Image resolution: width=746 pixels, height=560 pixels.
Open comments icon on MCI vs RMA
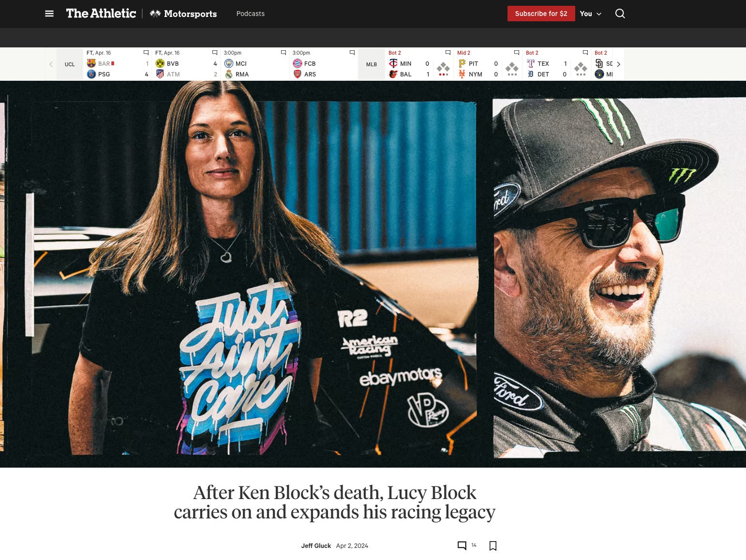[x=283, y=53]
